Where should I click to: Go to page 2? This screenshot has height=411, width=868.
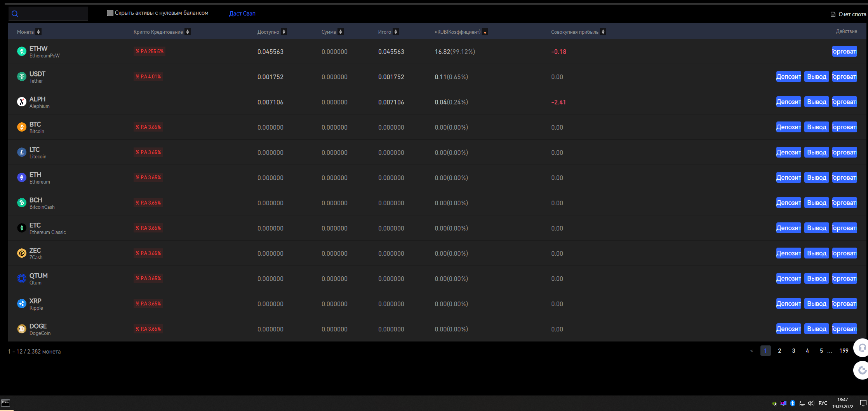coord(779,351)
